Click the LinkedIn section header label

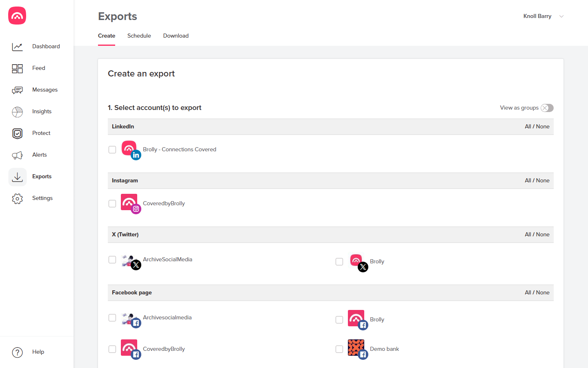click(x=123, y=127)
